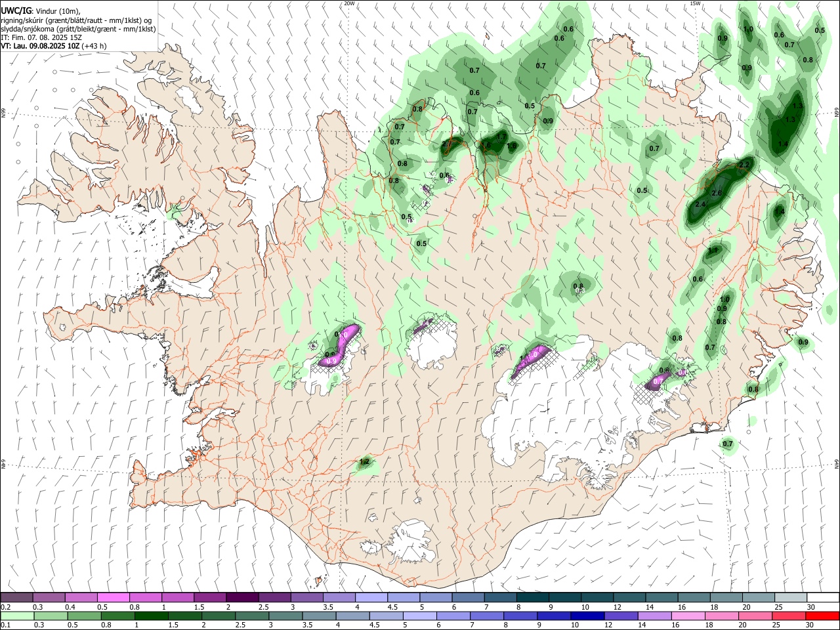Click the 'UWC/IG: Vindur (10m),' title line
840x630 pixels.
[41, 10]
